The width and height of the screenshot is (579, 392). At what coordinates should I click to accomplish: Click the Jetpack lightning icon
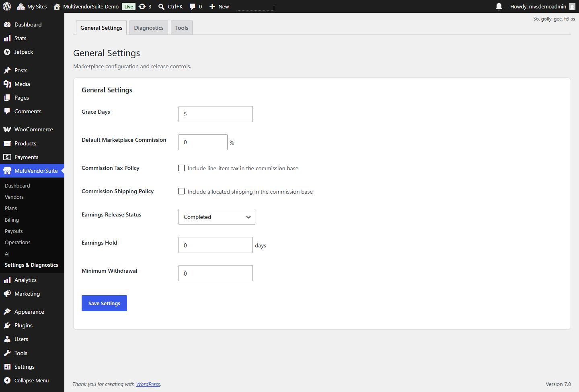coord(7,52)
